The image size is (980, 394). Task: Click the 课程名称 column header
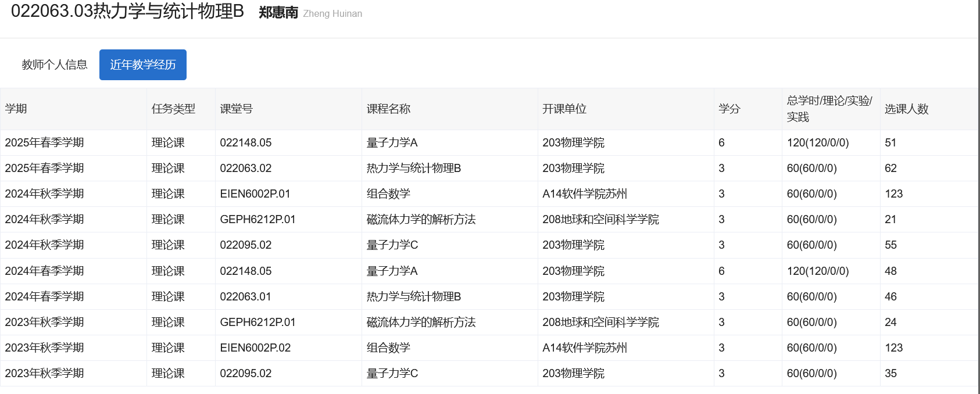pyautogui.click(x=388, y=109)
